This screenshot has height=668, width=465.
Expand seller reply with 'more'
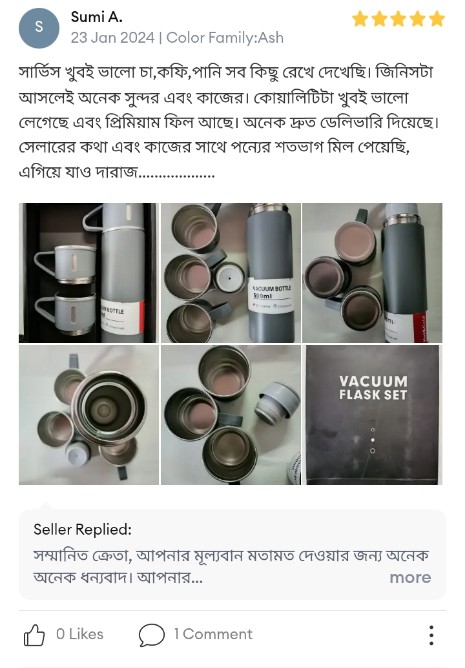point(410,577)
